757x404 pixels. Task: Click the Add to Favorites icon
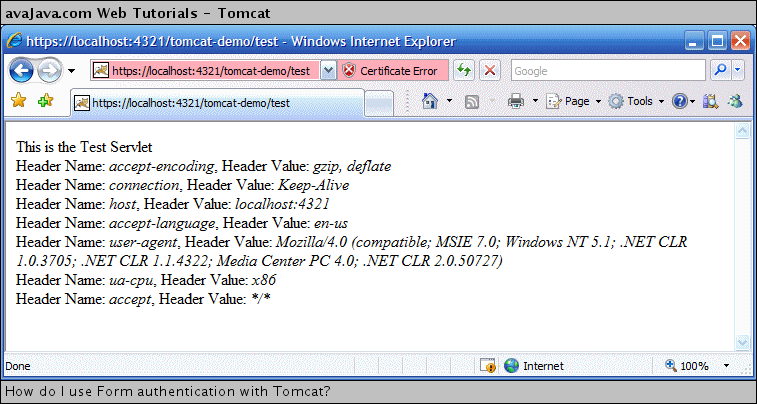click(x=45, y=100)
